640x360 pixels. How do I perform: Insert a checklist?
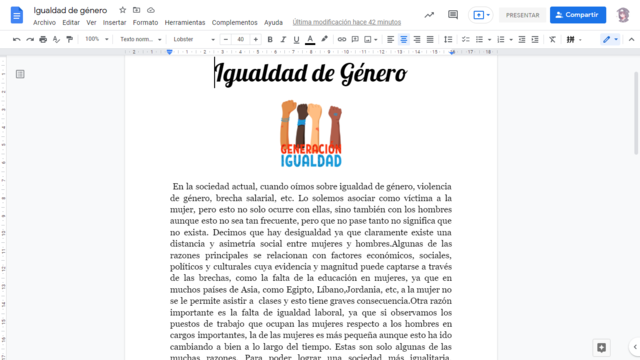(x=466, y=39)
